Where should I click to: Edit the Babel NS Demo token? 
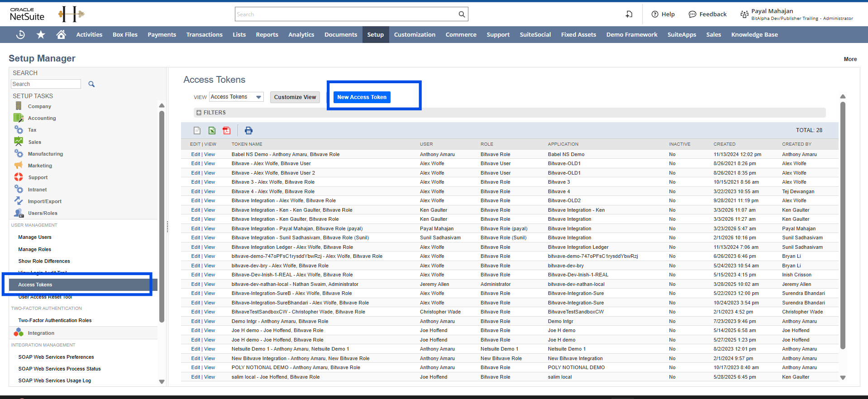(x=196, y=154)
